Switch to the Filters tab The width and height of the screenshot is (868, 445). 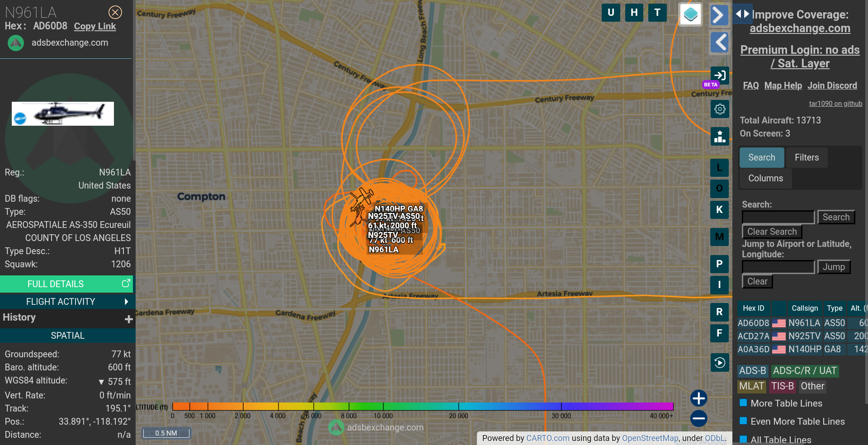tap(807, 157)
